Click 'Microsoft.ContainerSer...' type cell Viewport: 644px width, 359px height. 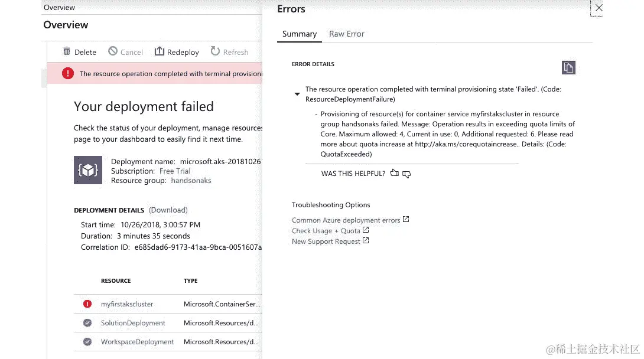222,304
